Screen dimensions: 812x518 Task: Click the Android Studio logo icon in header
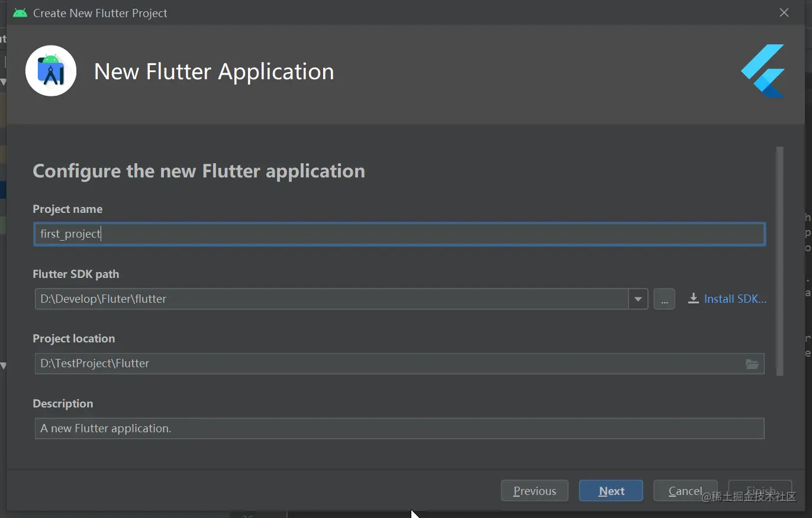[x=51, y=71]
